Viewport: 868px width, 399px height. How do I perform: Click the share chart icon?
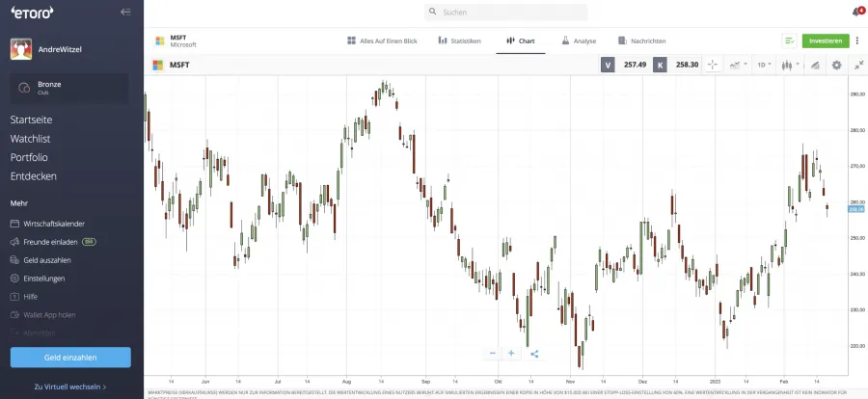click(x=534, y=354)
